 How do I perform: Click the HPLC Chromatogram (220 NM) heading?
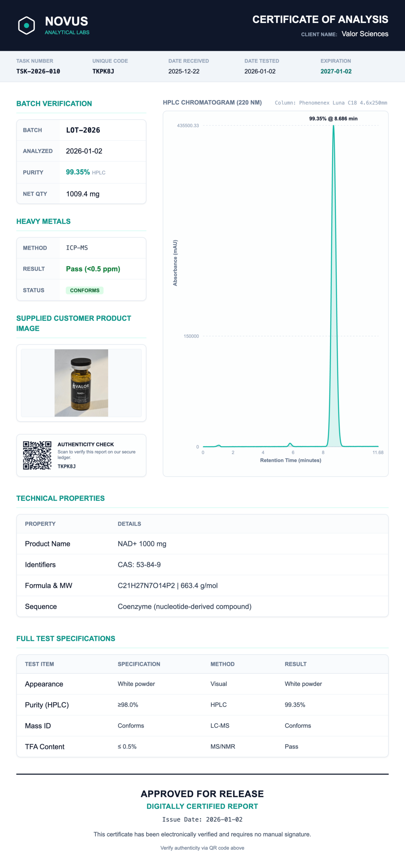[212, 102]
